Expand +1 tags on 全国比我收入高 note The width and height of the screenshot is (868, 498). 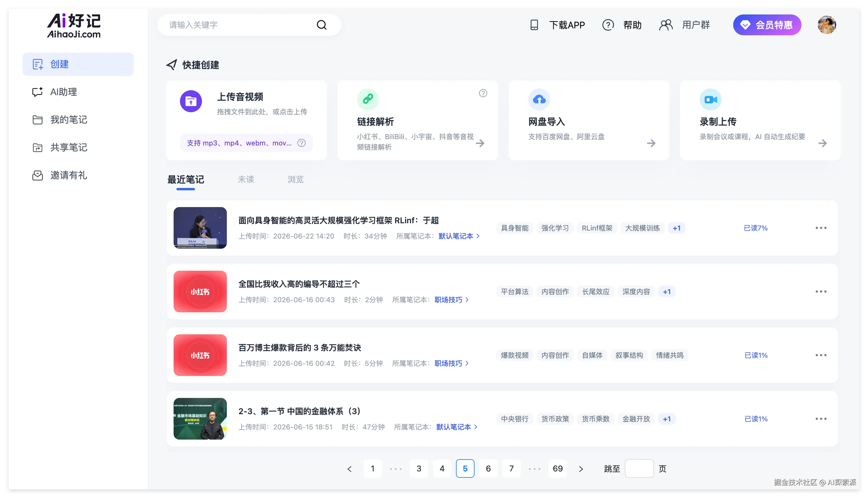667,292
